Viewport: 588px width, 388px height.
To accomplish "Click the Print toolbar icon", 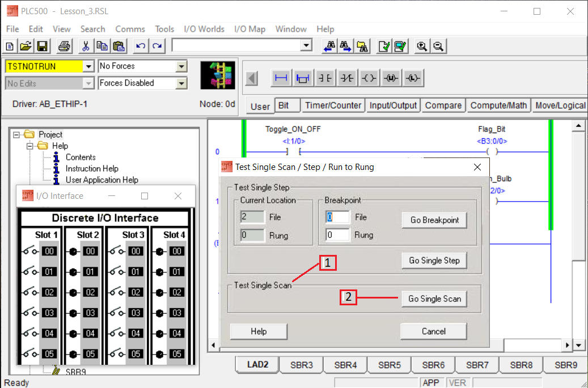I will point(64,46).
